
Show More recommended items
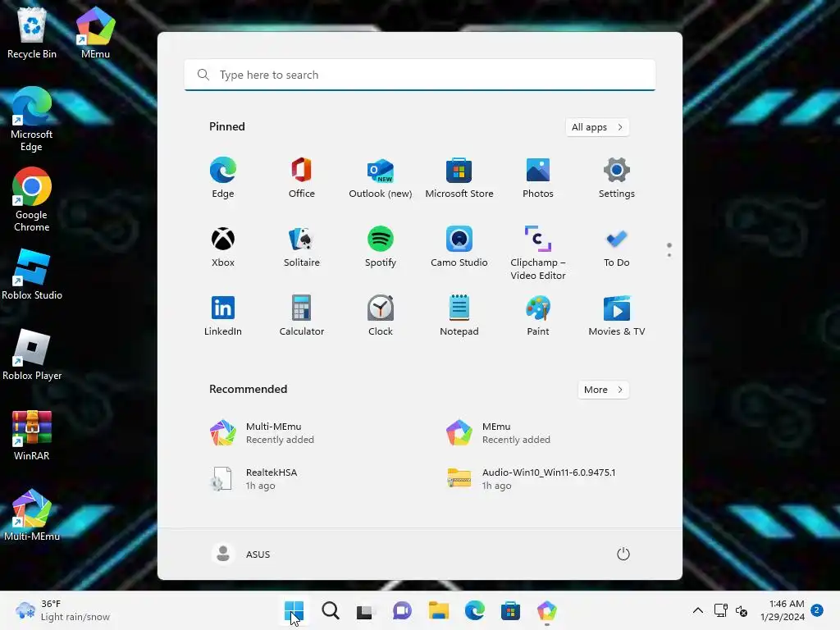click(603, 390)
